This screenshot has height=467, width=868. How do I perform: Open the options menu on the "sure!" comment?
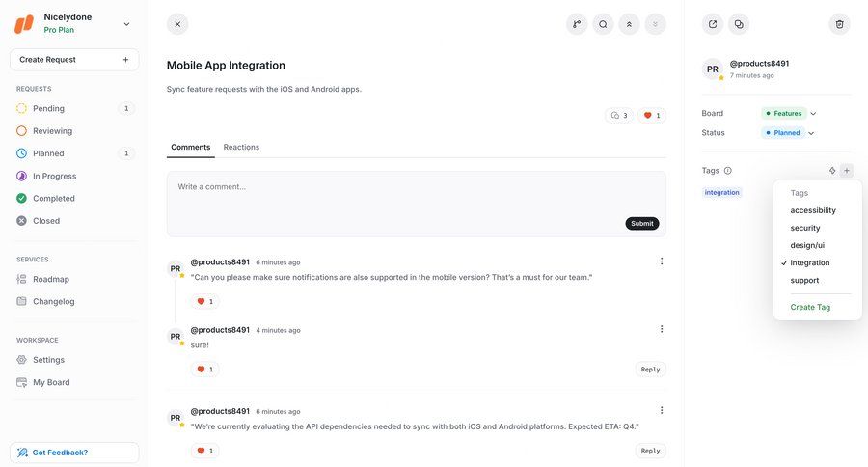(x=662, y=329)
